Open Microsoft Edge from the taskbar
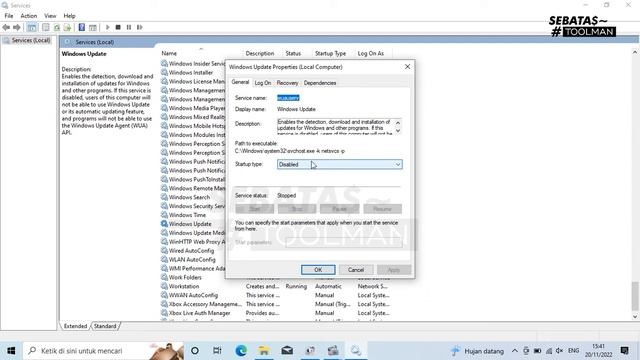 pos(241,351)
